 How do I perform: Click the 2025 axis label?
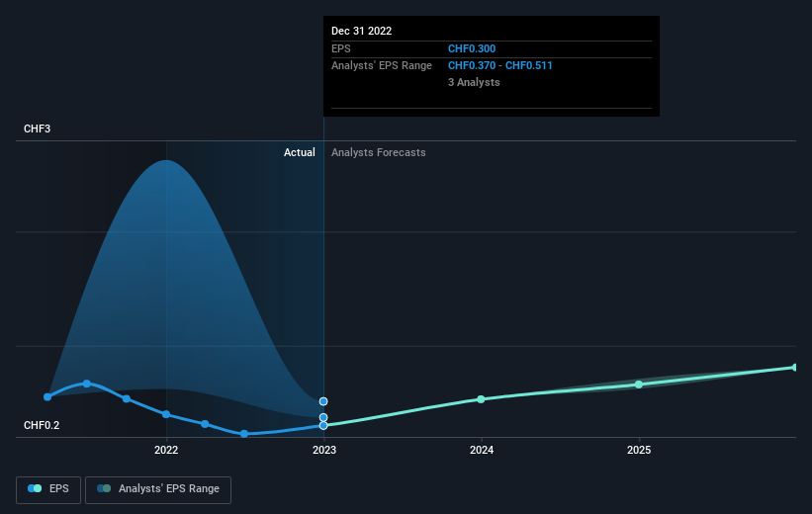[x=639, y=450]
